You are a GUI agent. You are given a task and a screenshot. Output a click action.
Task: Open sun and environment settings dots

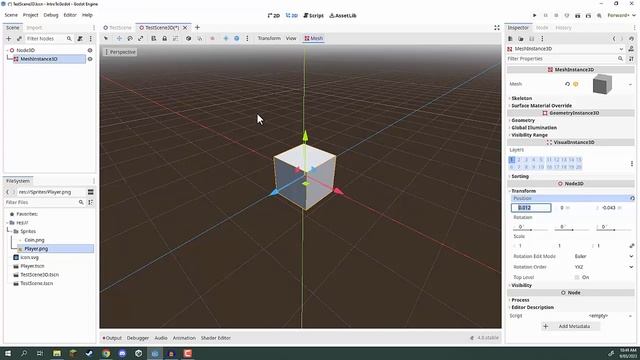[x=247, y=38]
